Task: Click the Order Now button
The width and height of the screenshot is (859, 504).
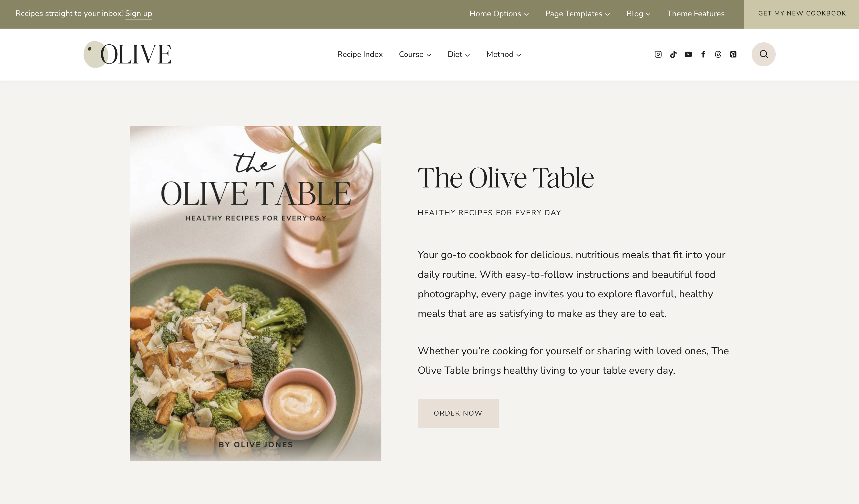Action: point(458,413)
